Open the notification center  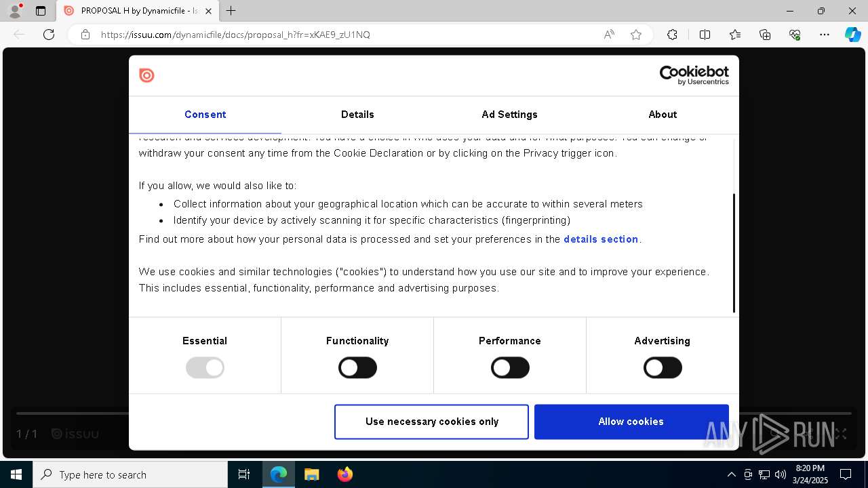coord(846,474)
